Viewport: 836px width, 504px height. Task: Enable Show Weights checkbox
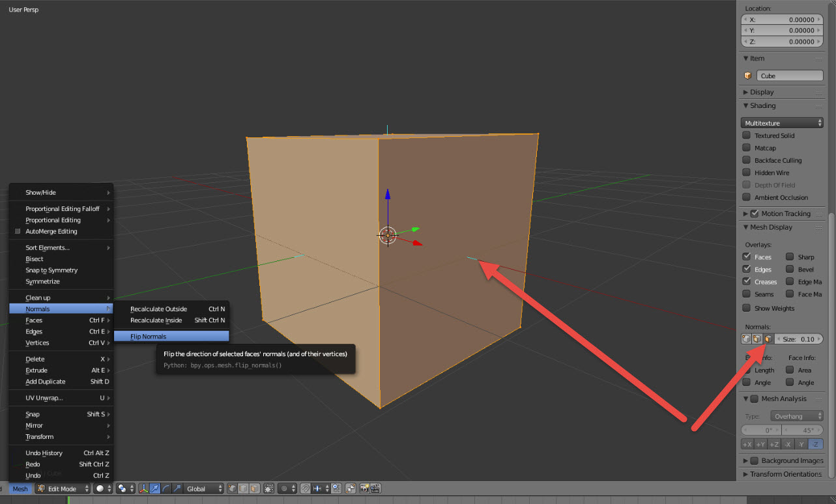(x=747, y=308)
